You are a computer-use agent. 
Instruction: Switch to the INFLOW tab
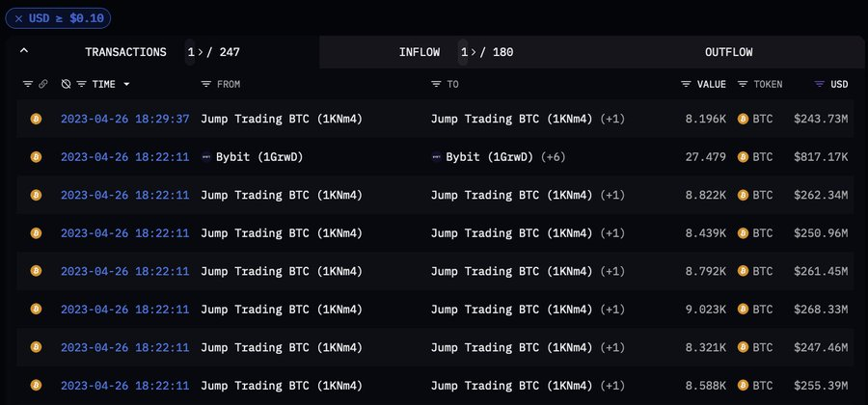(x=420, y=52)
